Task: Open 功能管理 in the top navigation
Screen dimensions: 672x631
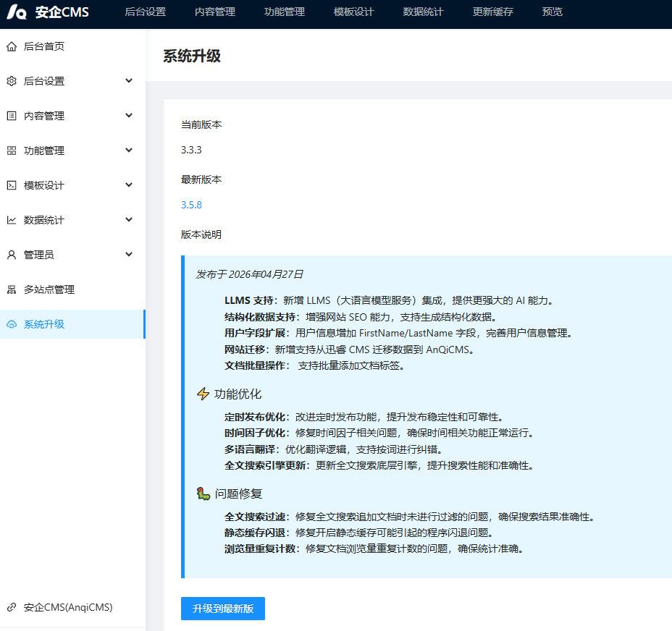Action: [284, 12]
